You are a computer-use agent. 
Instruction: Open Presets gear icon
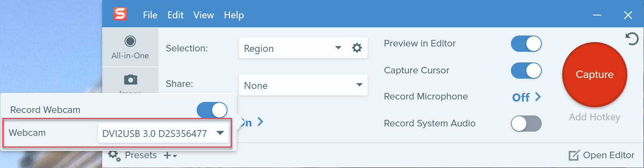click(x=114, y=155)
